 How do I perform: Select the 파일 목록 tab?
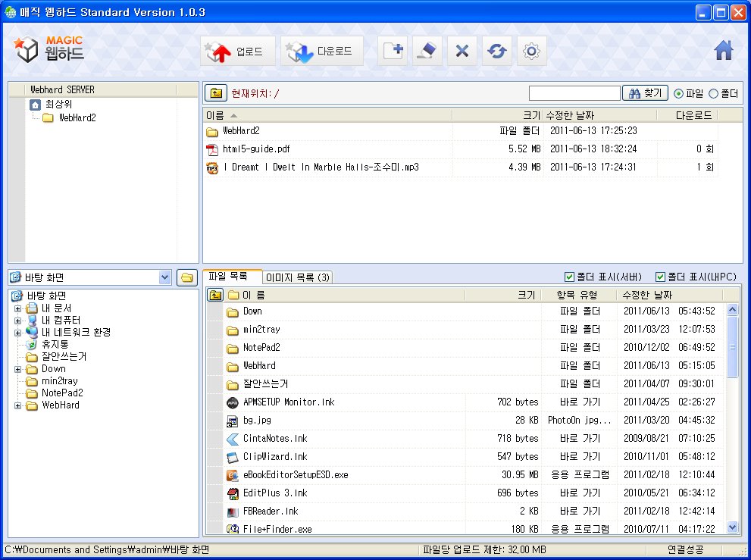click(233, 277)
